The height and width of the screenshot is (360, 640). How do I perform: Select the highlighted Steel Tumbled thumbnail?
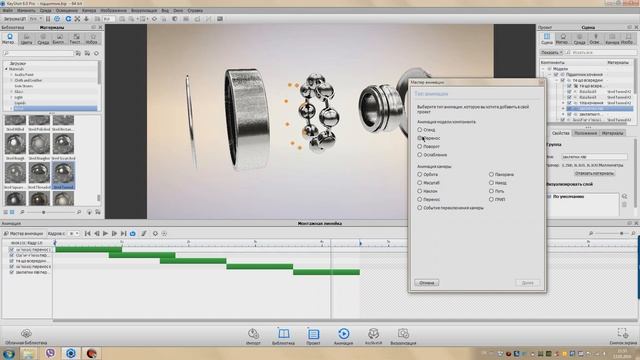63,175
